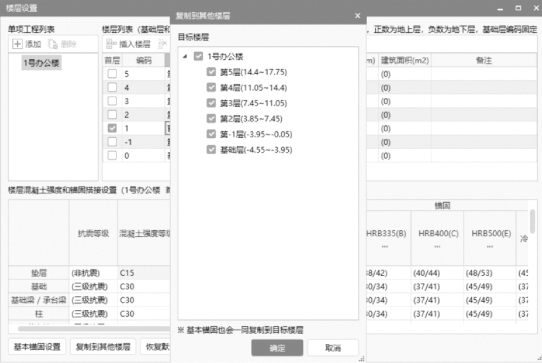
Task: Click 复制到其他楼层 button
Action: pos(103,347)
